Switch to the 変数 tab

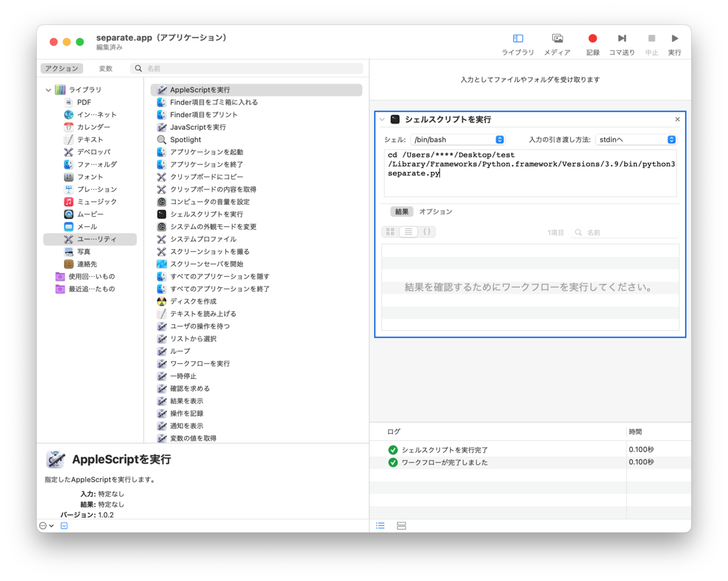[106, 69]
